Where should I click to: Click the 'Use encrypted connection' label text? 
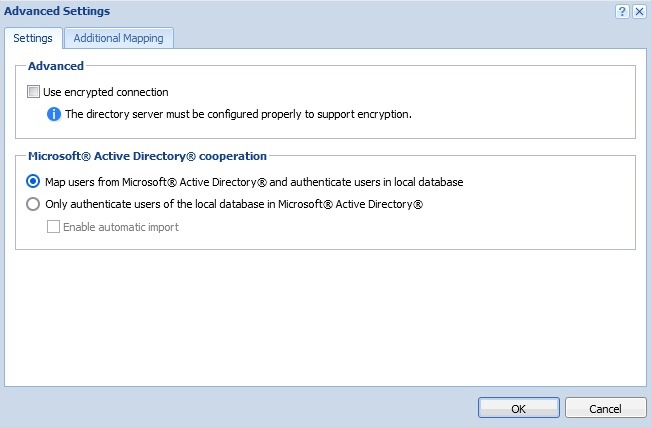[x=106, y=92]
